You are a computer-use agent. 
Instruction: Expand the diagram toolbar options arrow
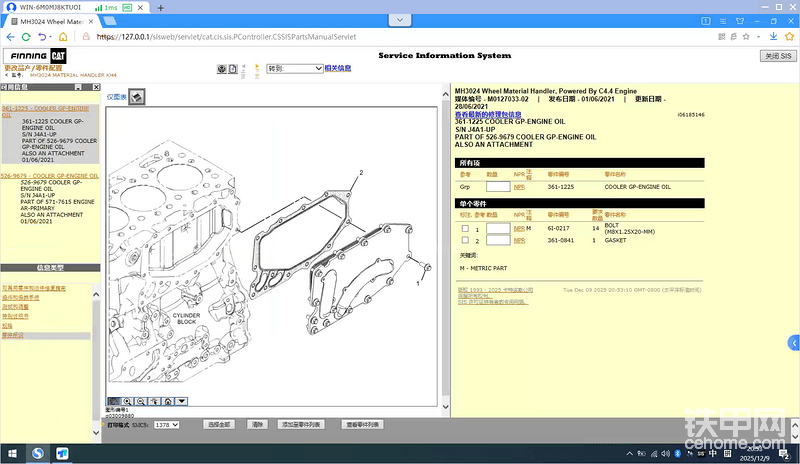coord(181,402)
